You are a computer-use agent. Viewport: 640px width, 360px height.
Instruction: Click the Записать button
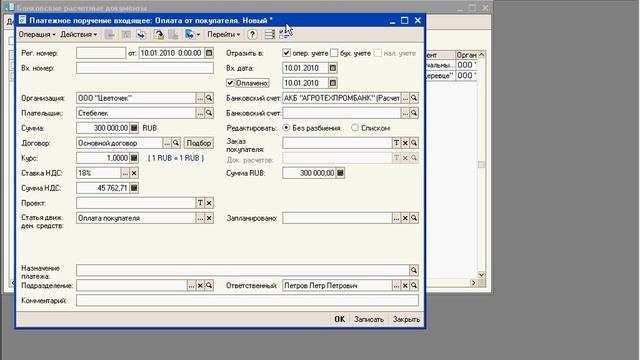(369, 319)
